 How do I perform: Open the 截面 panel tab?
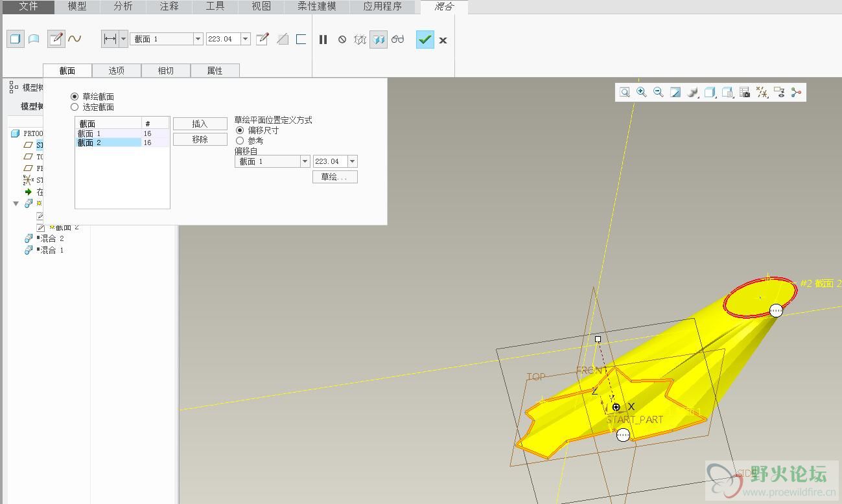pos(67,71)
